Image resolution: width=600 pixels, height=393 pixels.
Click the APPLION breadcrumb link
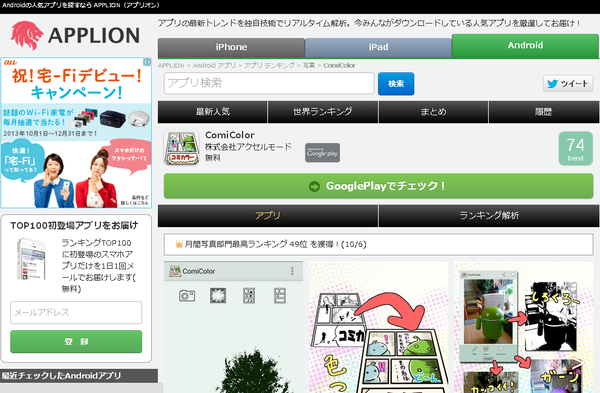[171, 65]
